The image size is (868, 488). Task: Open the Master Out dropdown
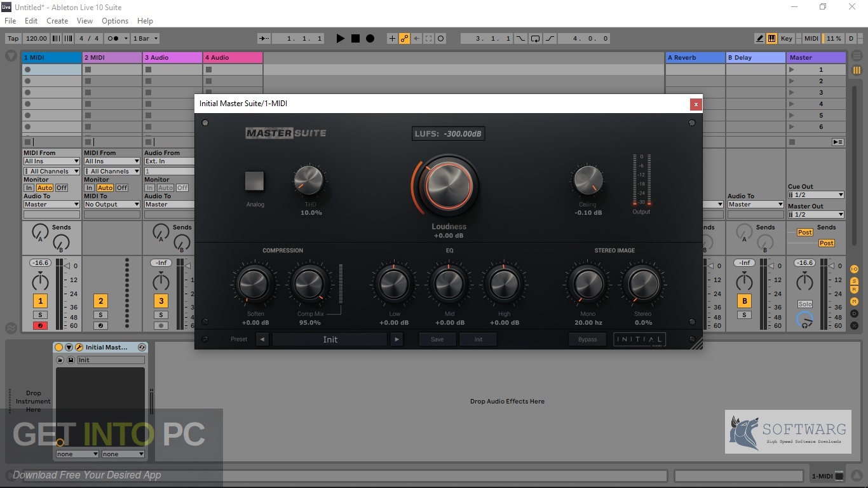pos(816,215)
